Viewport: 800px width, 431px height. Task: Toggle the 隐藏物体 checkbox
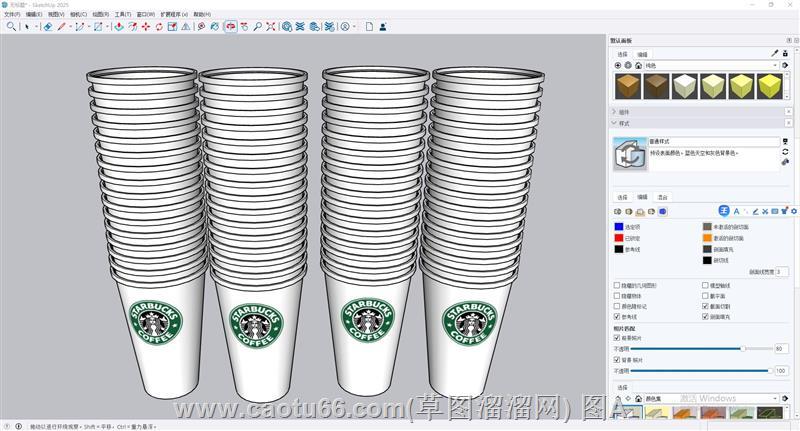pyautogui.click(x=617, y=296)
